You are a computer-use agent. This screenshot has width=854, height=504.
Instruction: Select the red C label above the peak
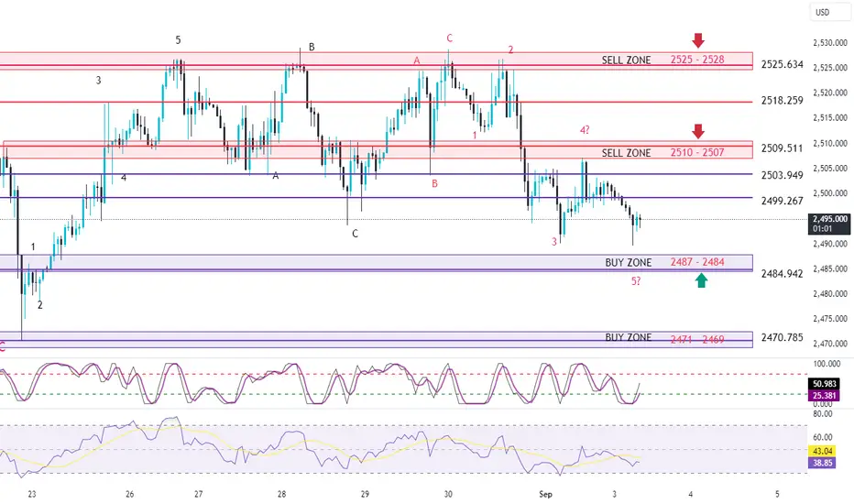(449, 38)
